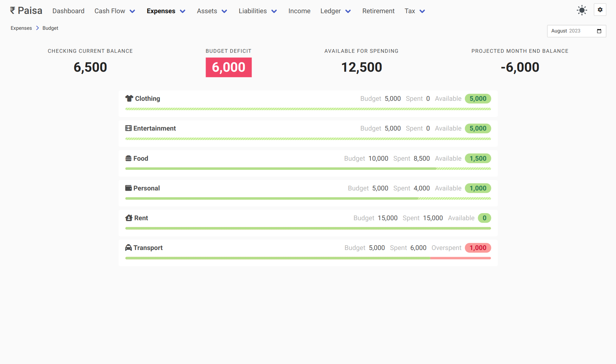Image resolution: width=616 pixels, height=364 pixels.
Task: Select the Transport category name
Action: (x=148, y=248)
